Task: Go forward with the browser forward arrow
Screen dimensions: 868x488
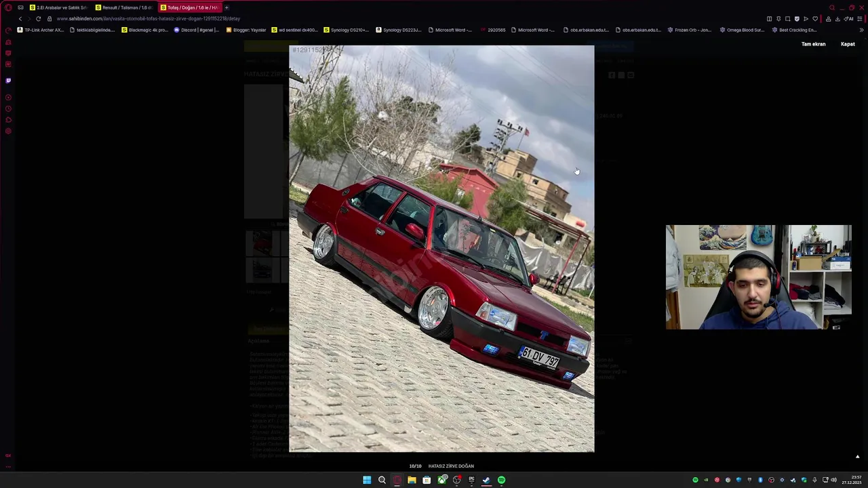Action: (x=29, y=19)
